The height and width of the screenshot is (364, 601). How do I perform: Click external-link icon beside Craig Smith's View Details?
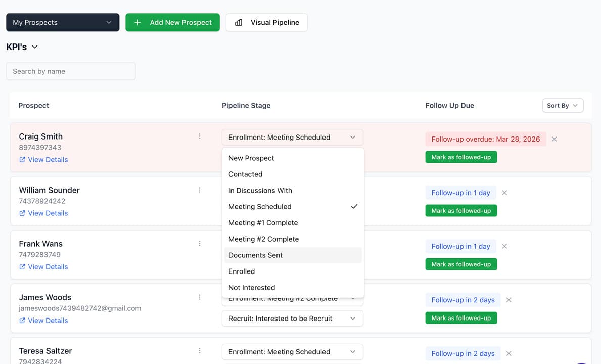coord(22,160)
